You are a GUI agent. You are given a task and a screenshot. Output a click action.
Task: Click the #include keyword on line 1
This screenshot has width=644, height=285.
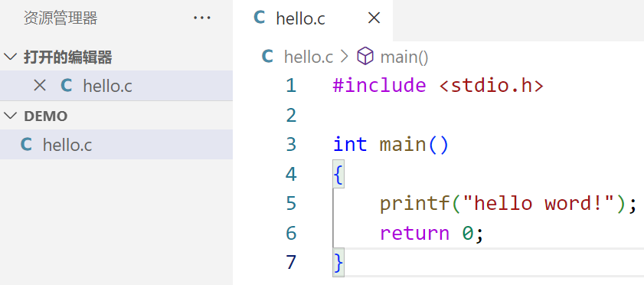pyautogui.click(x=380, y=85)
